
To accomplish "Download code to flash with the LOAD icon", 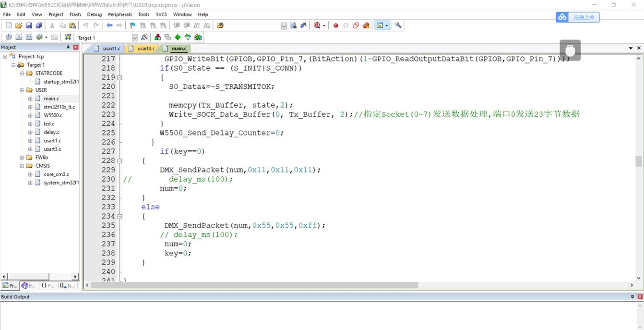I will [68, 37].
